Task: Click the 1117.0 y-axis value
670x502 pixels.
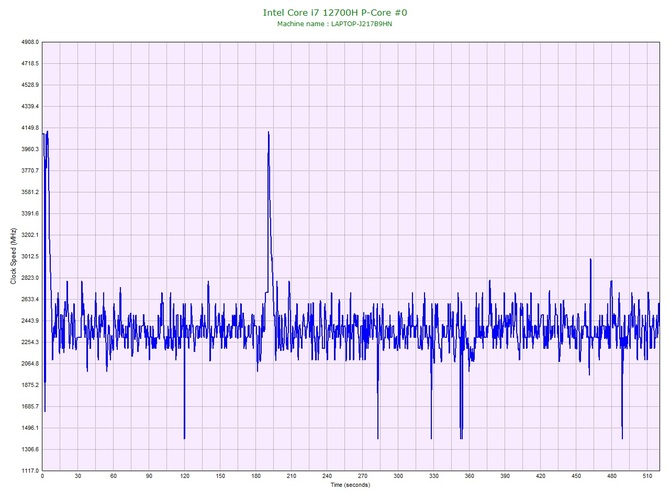Action: tap(30, 471)
